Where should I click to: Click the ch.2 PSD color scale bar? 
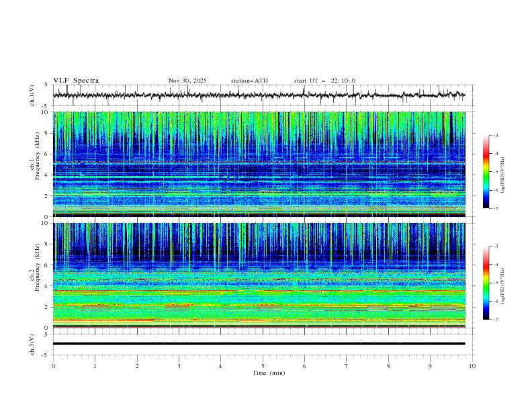click(486, 283)
